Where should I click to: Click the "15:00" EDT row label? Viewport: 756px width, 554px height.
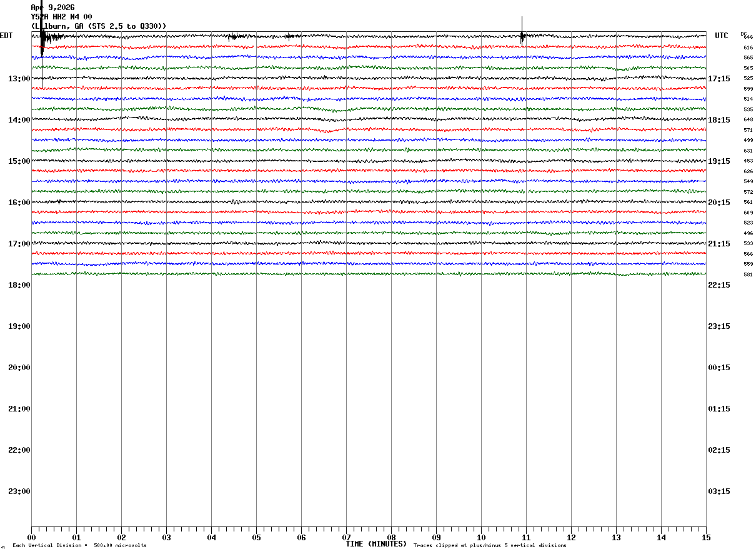coord(19,161)
